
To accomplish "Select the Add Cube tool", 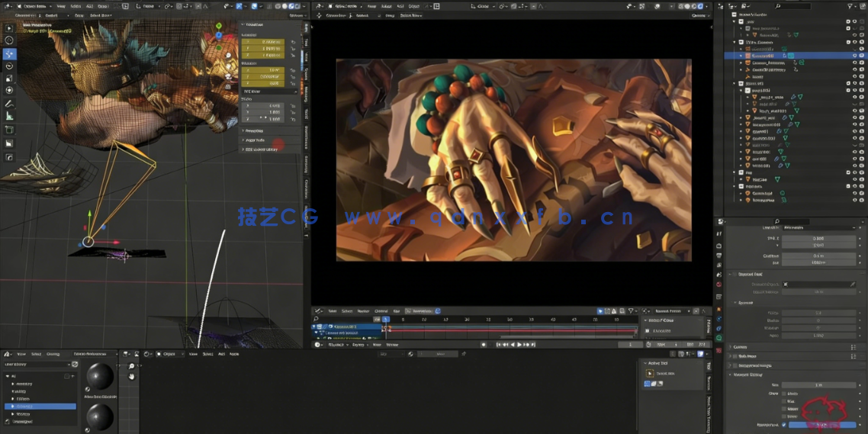I will [x=9, y=130].
